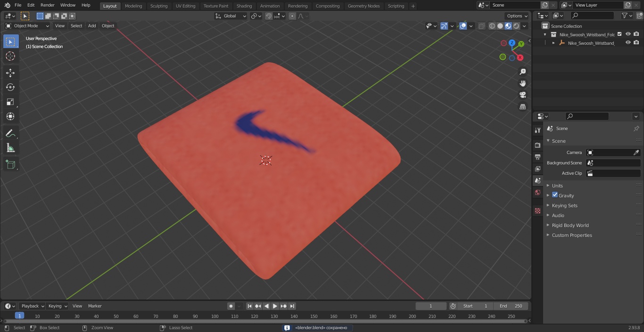Switch to wireframe viewport shading
The width and height of the screenshot is (644, 332).
(x=492, y=26)
